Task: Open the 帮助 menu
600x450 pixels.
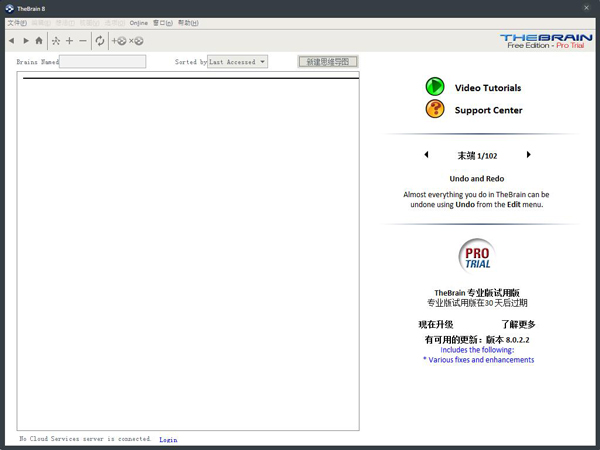Action: tap(188, 23)
